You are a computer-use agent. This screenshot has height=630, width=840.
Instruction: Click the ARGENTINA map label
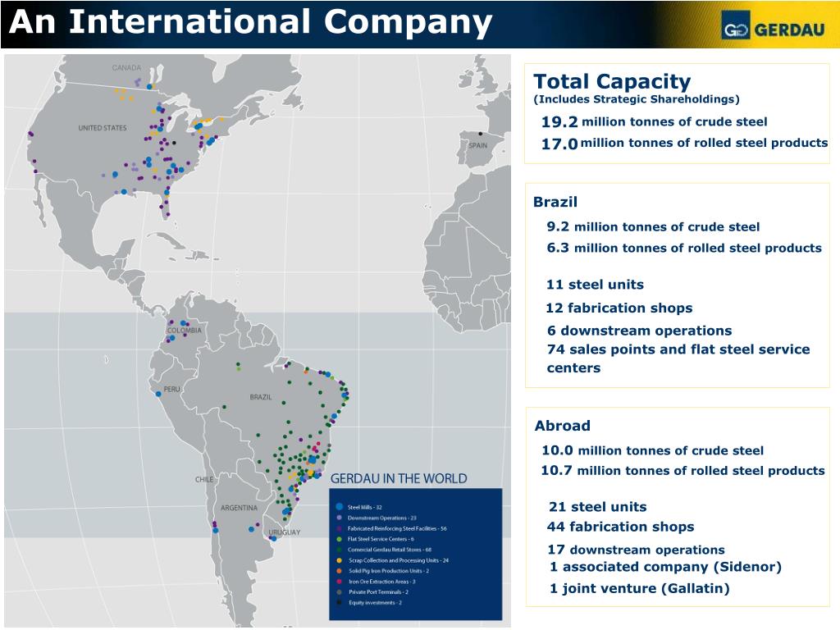pyautogui.click(x=239, y=508)
